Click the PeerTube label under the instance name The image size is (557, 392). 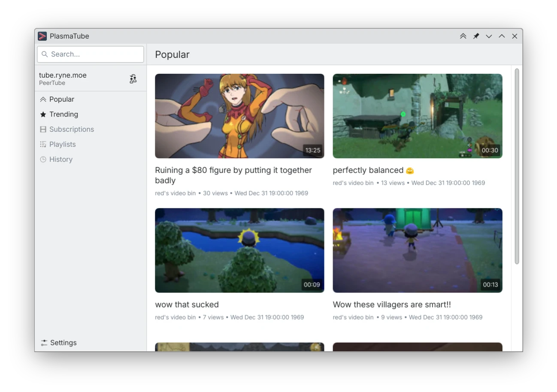pyautogui.click(x=52, y=83)
